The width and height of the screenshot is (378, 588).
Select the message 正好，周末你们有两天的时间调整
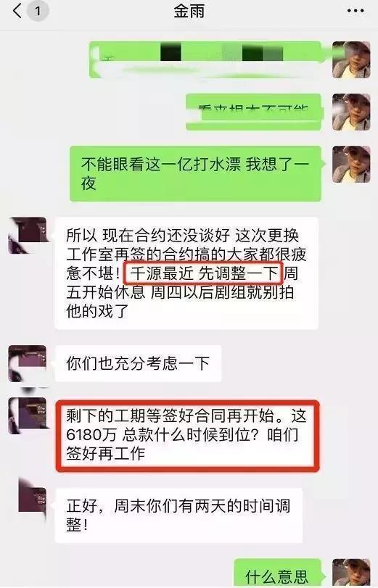click(x=178, y=515)
